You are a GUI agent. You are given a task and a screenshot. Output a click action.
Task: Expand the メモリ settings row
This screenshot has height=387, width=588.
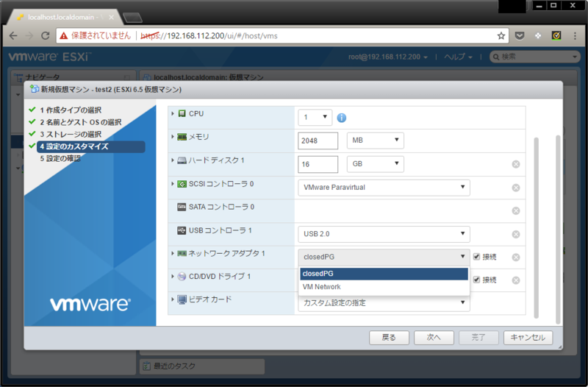coord(173,137)
